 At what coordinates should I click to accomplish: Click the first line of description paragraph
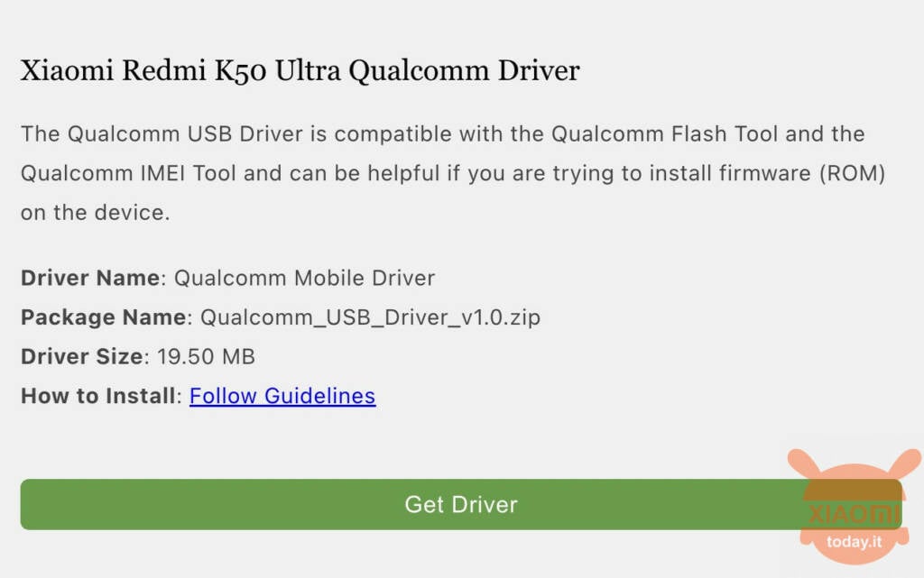(442, 134)
